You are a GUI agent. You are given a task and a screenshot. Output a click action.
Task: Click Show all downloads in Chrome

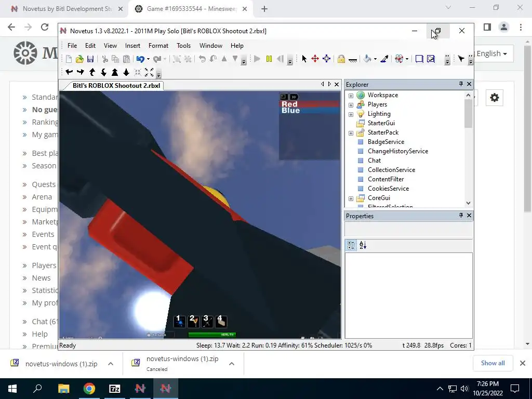[493, 363]
